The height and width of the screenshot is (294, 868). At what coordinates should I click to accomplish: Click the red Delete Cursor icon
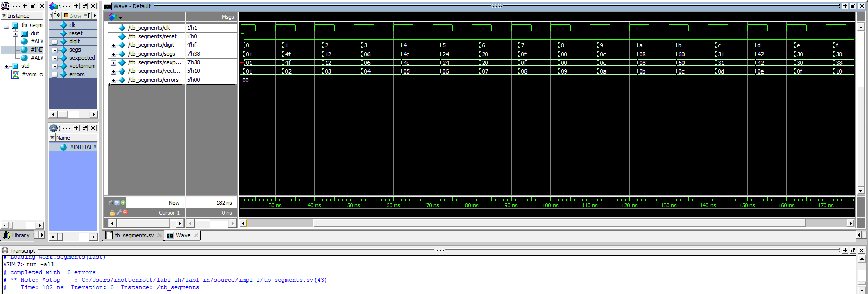[125, 213]
